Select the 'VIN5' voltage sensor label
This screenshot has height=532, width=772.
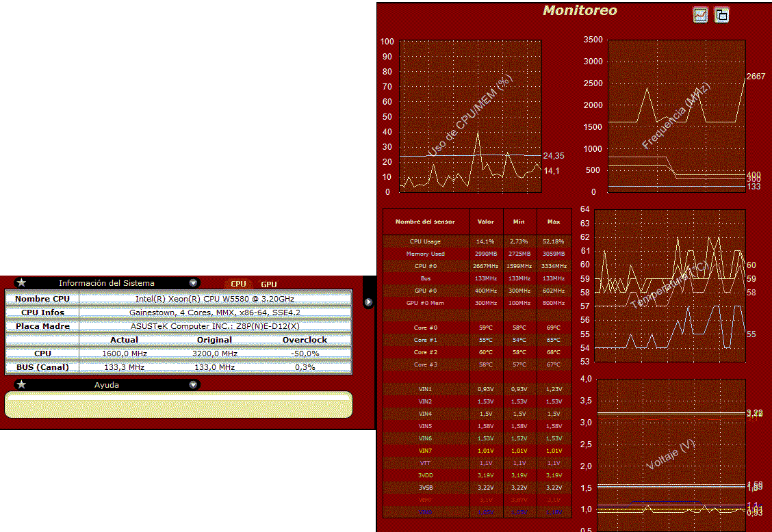(426, 426)
